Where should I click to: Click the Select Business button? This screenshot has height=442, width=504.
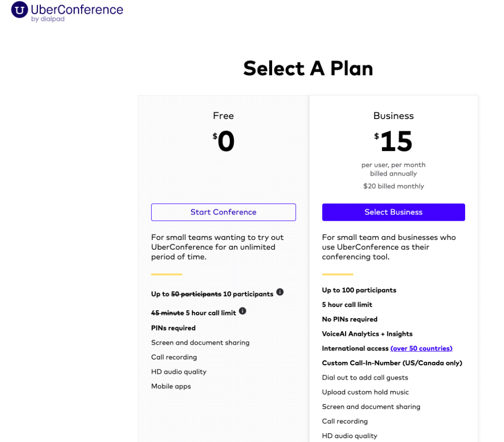[x=393, y=212]
